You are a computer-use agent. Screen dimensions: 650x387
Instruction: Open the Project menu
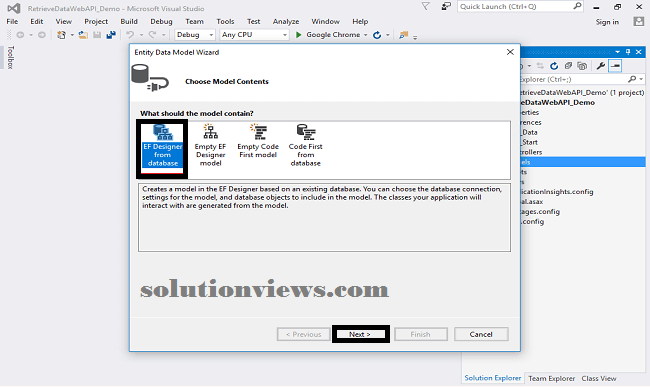tap(96, 22)
